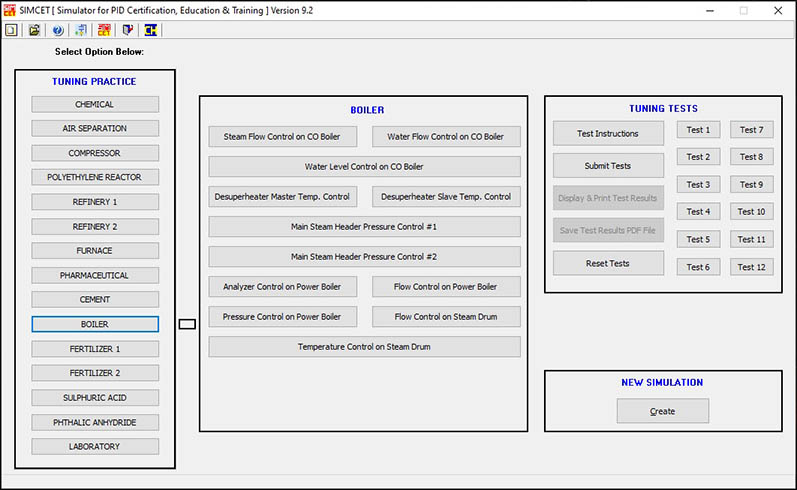Start Test 10

coord(752,211)
